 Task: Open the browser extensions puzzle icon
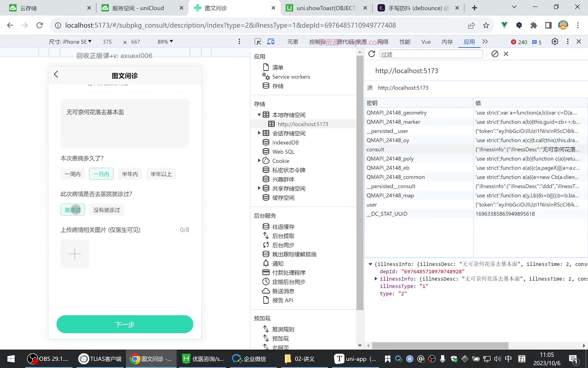click(534, 25)
